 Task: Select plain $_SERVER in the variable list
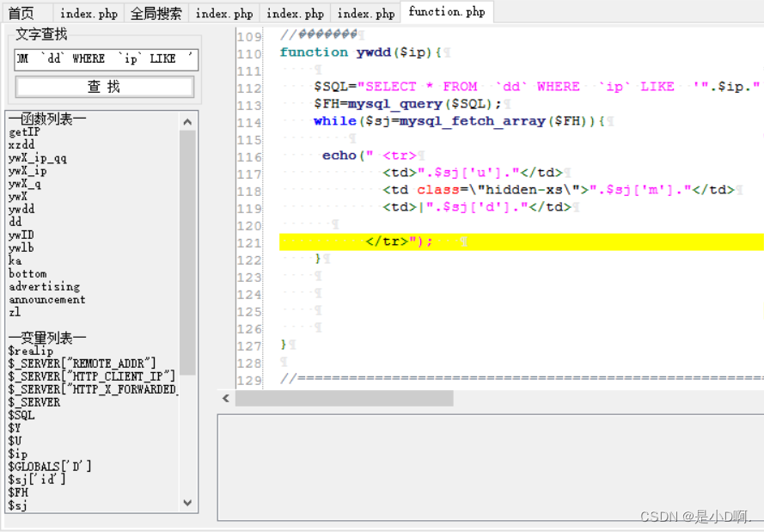coord(34,402)
